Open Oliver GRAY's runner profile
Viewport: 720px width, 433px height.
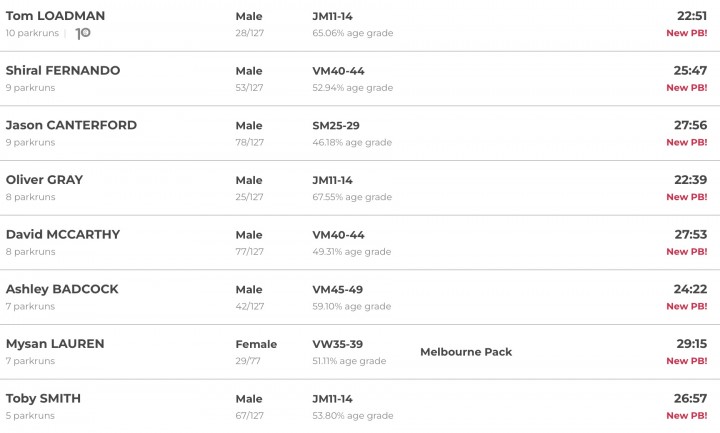point(44,180)
